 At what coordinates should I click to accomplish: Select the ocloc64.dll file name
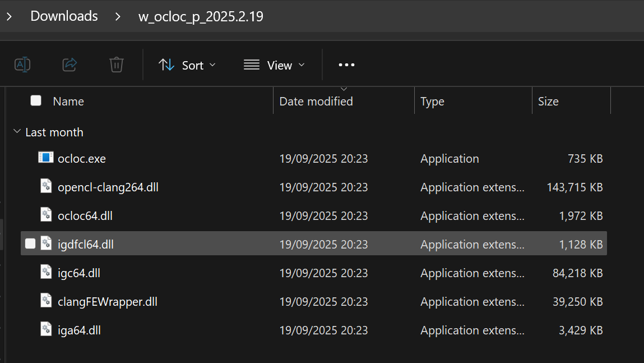[x=85, y=216]
